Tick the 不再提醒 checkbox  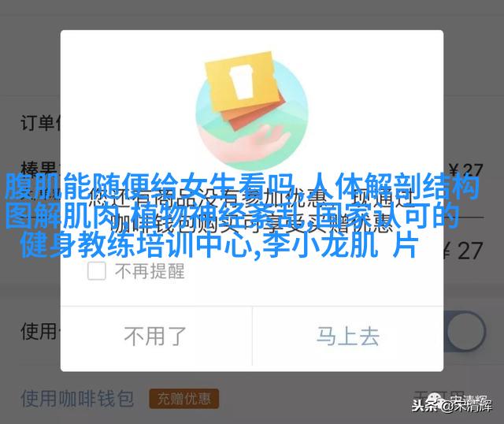click(x=96, y=271)
